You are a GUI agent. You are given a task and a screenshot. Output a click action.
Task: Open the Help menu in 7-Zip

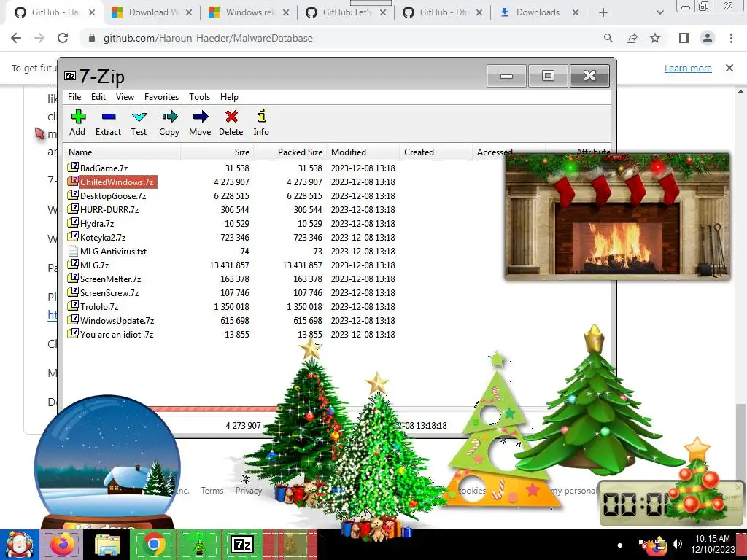click(229, 97)
